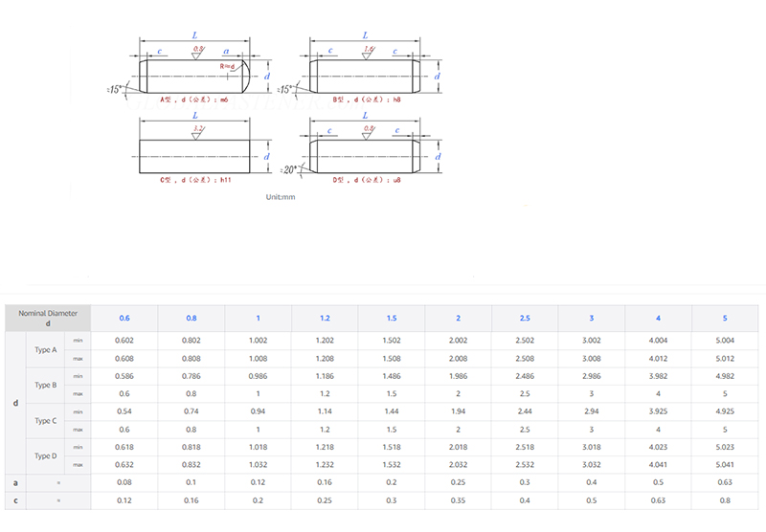
Task: Select the 0.8 diameter column header
Action: coord(191,319)
